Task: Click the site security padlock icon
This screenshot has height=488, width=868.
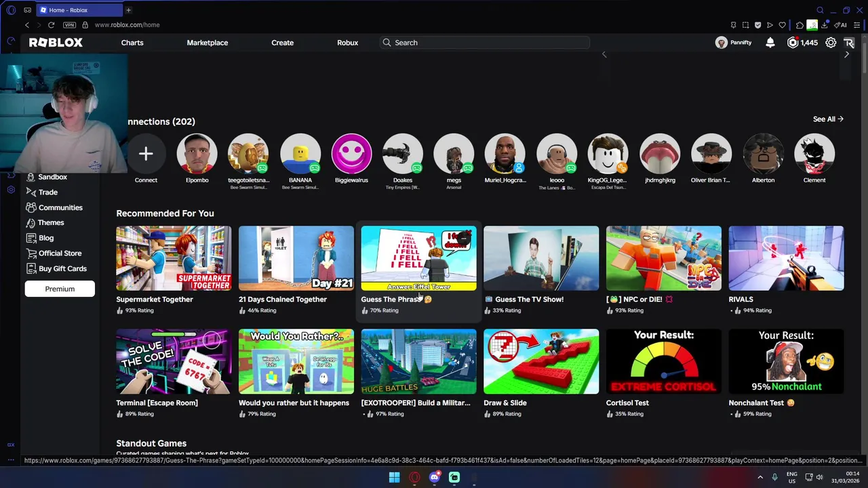Action: (x=85, y=25)
